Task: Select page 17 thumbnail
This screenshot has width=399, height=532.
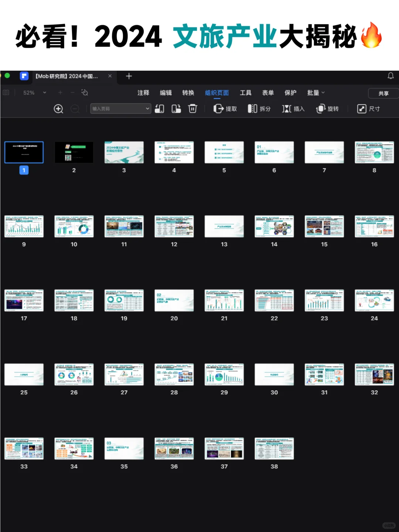Action: tap(24, 300)
